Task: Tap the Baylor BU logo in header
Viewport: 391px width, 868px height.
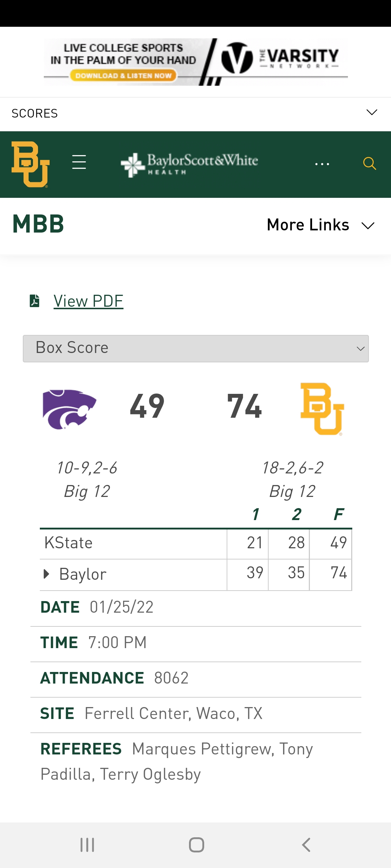Action: (x=30, y=164)
